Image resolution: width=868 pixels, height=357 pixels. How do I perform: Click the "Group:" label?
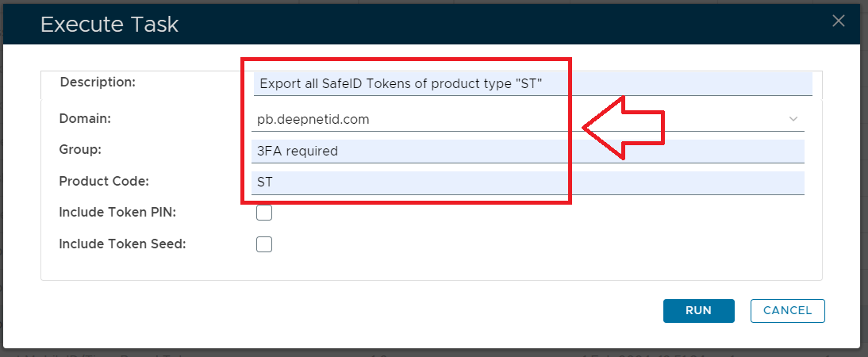[x=81, y=149]
